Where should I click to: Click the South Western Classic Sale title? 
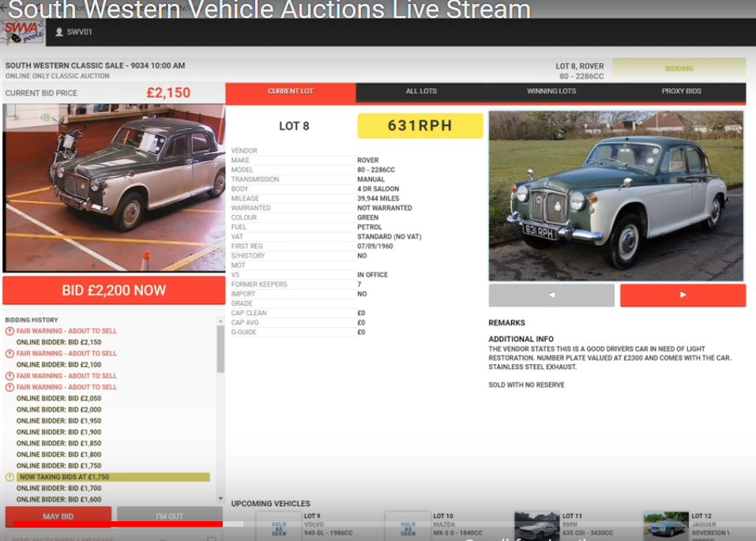95,66
